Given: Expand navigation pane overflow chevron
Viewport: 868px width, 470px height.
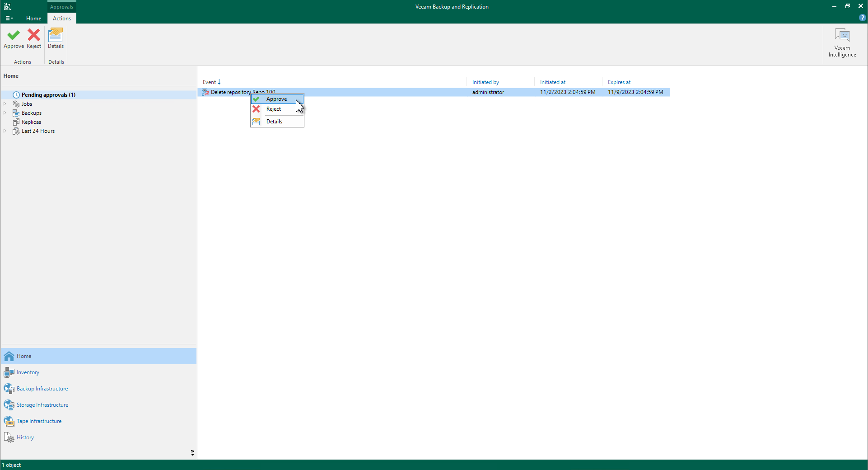Looking at the screenshot, I should tap(192, 452).
